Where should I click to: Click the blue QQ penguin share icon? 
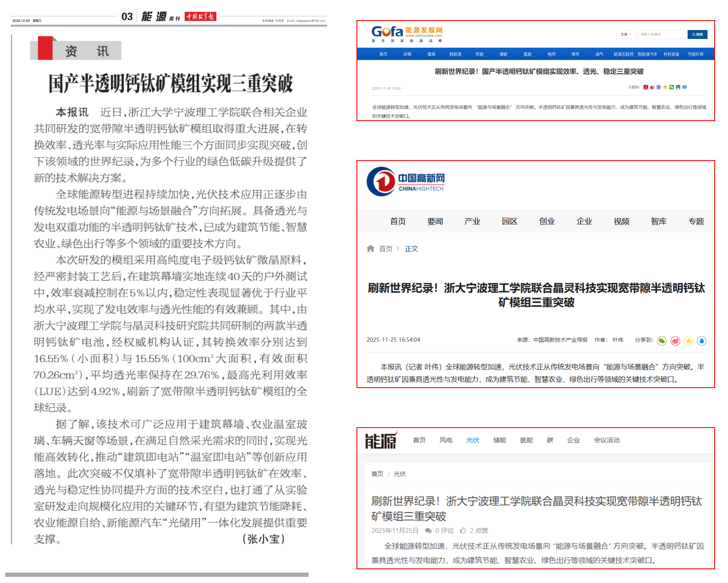[x=701, y=341]
